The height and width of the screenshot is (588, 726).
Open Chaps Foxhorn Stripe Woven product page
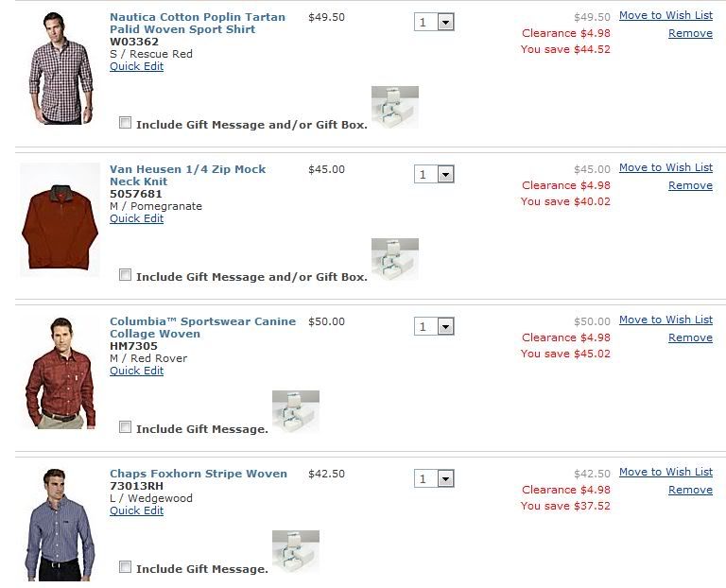click(x=199, y=474)
